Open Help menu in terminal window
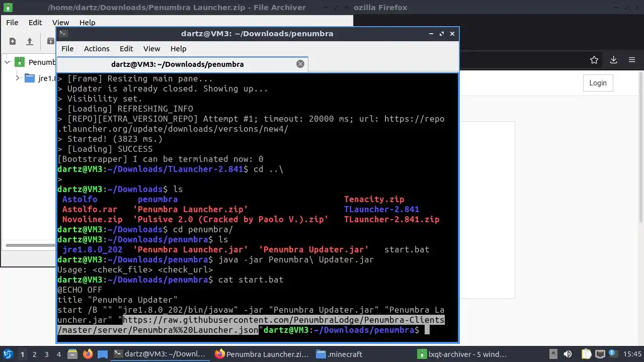The image size is (644, 362). point(178,48)
